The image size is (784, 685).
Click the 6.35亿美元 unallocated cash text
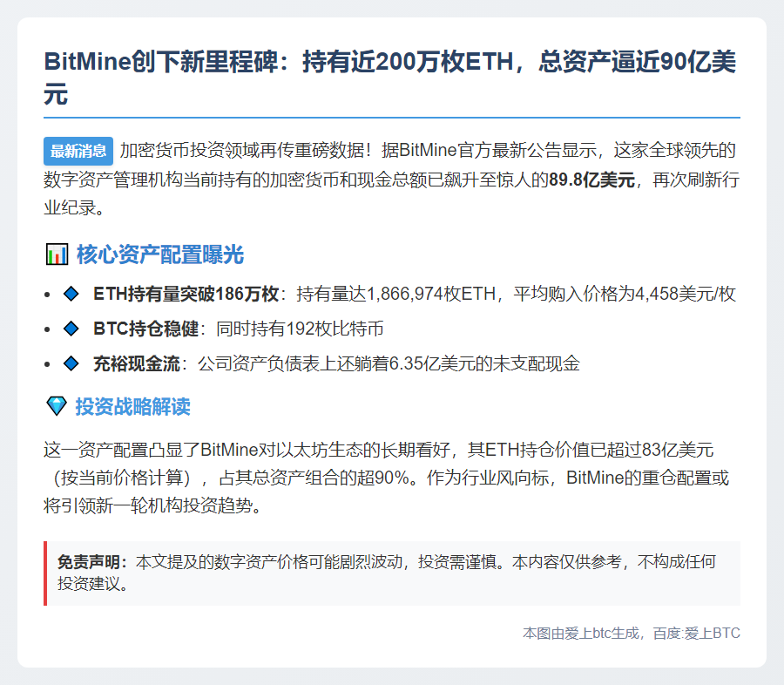point(418,364)
